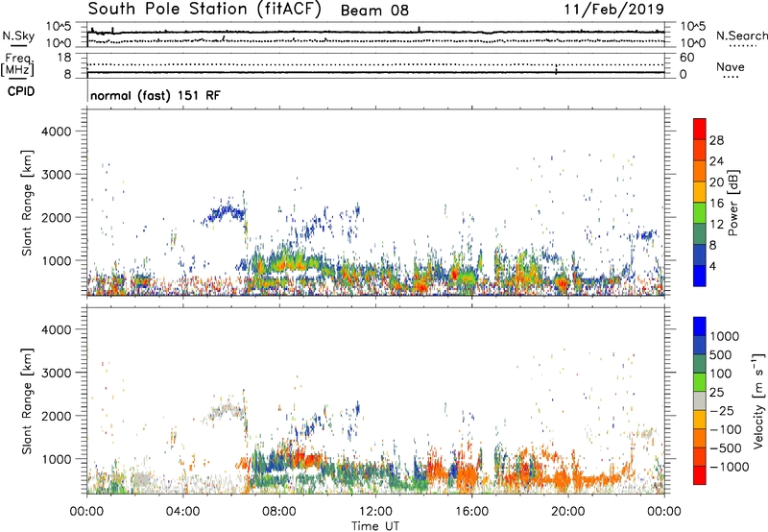
Task: Click the "2000" tick on the power panel
Action: 56,217
